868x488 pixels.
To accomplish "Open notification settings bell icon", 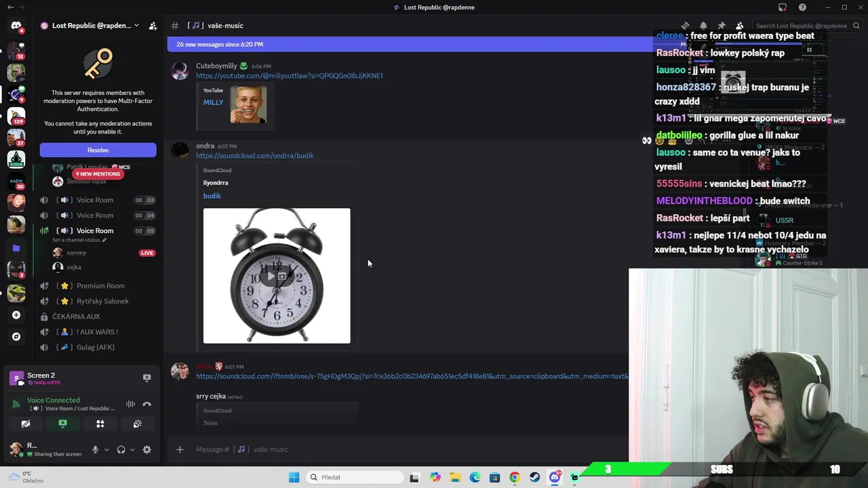I will coord(703,26).
